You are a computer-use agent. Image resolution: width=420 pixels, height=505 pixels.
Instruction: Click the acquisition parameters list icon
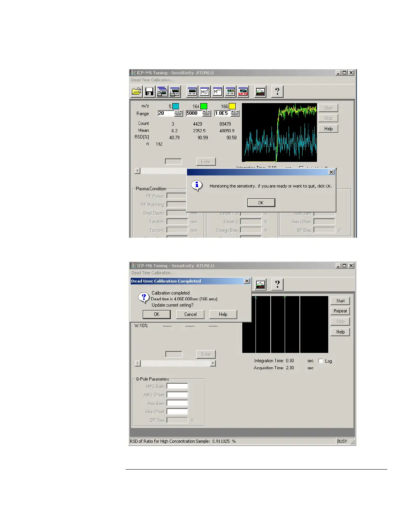click(x=192, y=91)
